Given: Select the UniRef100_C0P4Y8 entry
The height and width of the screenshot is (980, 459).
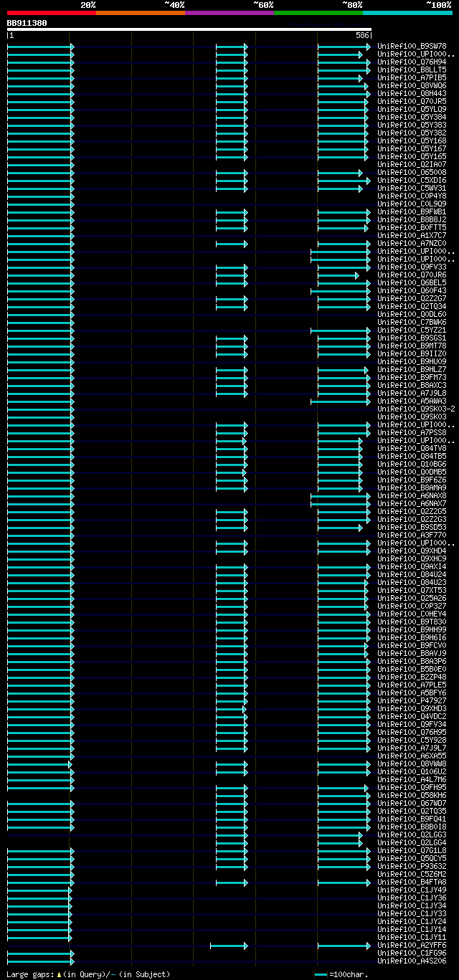Looking at the screenshot, I should point(412,196).
